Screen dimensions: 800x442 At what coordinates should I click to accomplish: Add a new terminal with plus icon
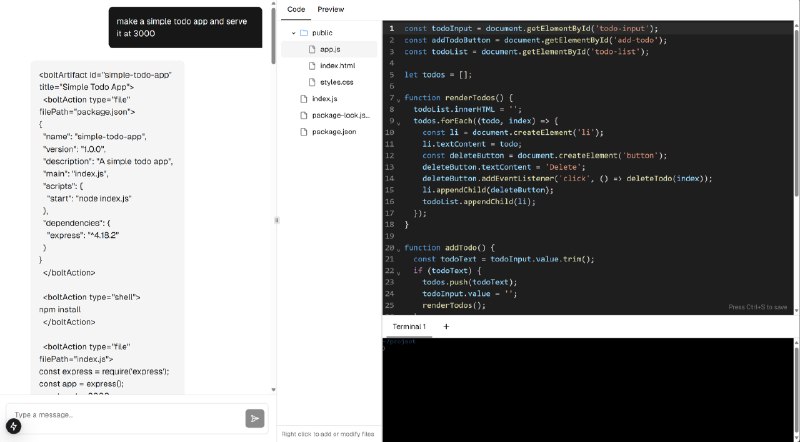coord(446,327)
